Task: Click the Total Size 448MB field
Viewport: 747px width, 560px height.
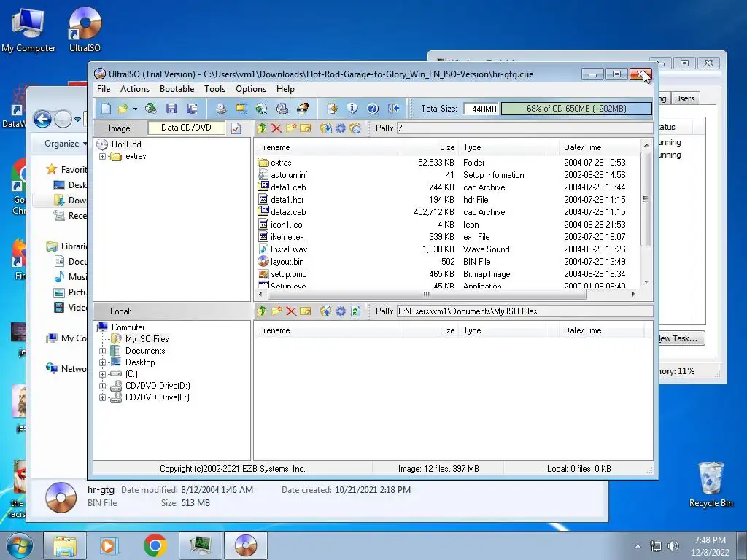Action: coord(481,109)
